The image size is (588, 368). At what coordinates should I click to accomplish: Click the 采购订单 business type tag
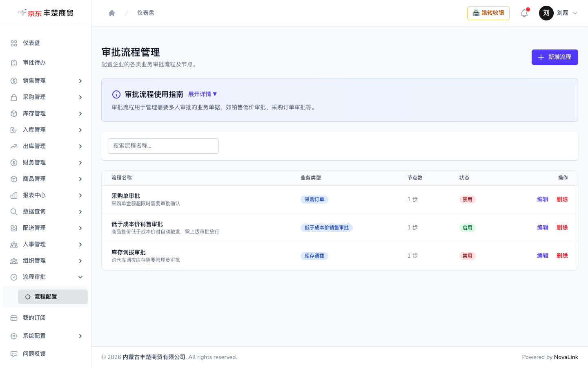[x=314, y=200]
